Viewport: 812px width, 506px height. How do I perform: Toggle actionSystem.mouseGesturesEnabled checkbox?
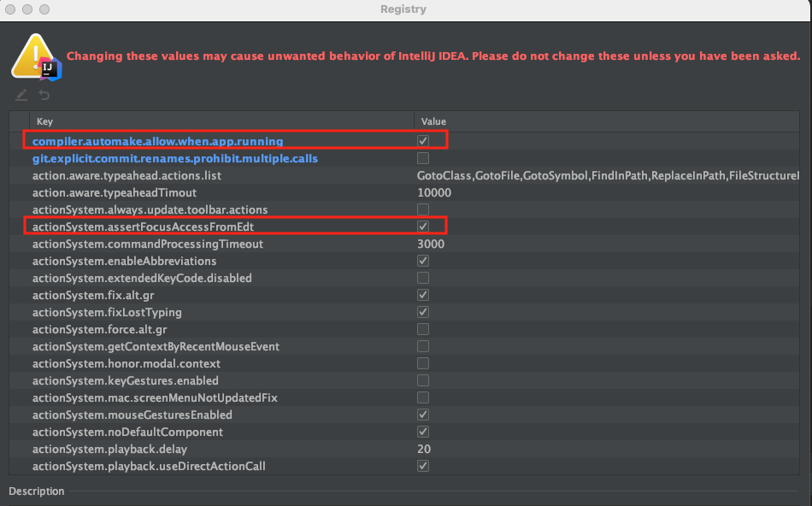(x=423, y=415)
